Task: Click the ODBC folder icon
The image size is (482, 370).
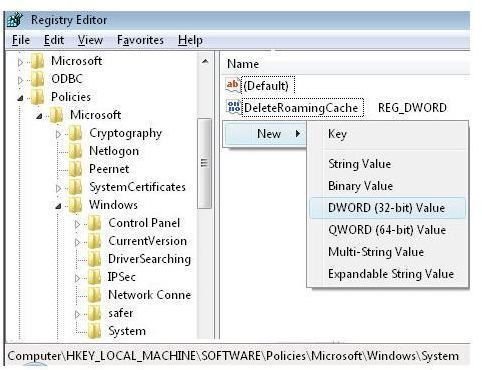Action: [37, 79]
